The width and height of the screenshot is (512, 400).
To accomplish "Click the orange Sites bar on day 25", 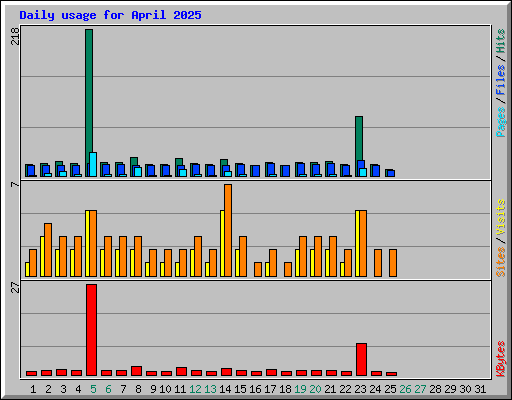I will [x=393, y=263].
